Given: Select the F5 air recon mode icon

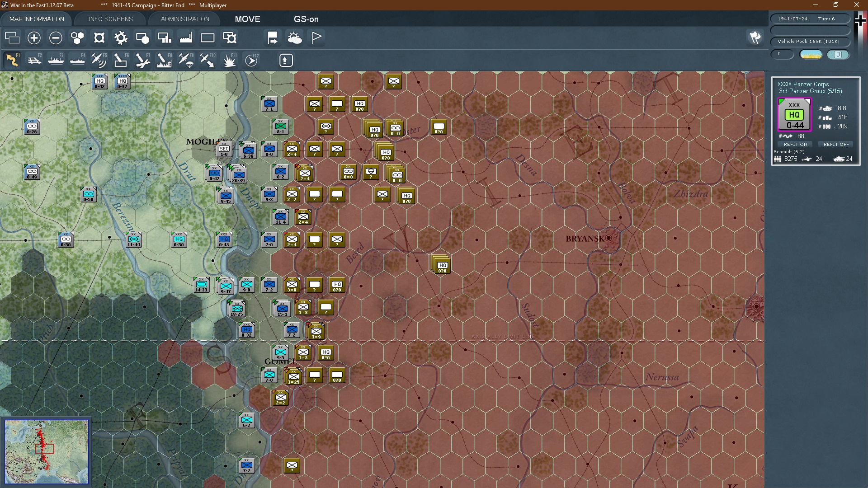Looking at the screenshot, I should [99, 60].
